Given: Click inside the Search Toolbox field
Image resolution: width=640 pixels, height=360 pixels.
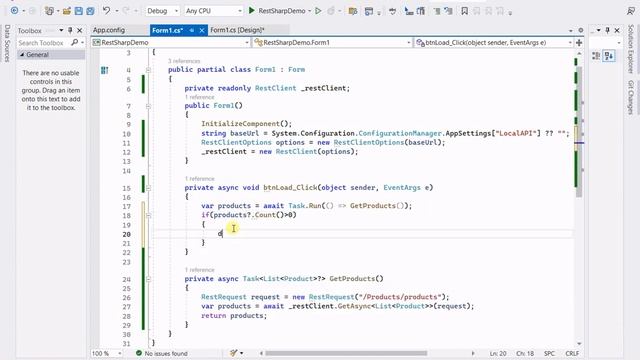Looking at the screenshot, I should tap(44, 42).
